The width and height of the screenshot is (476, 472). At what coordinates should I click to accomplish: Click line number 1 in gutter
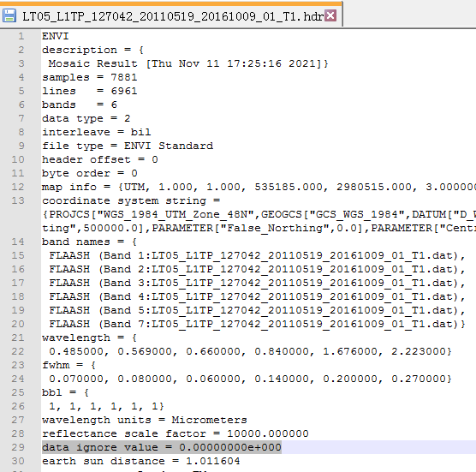point(21,36)
